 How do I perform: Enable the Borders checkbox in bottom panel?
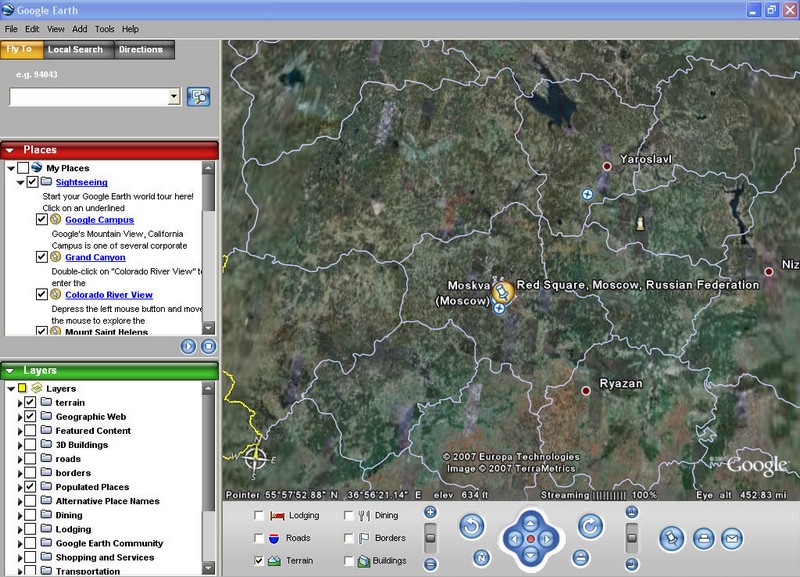(x=348, y=538)
